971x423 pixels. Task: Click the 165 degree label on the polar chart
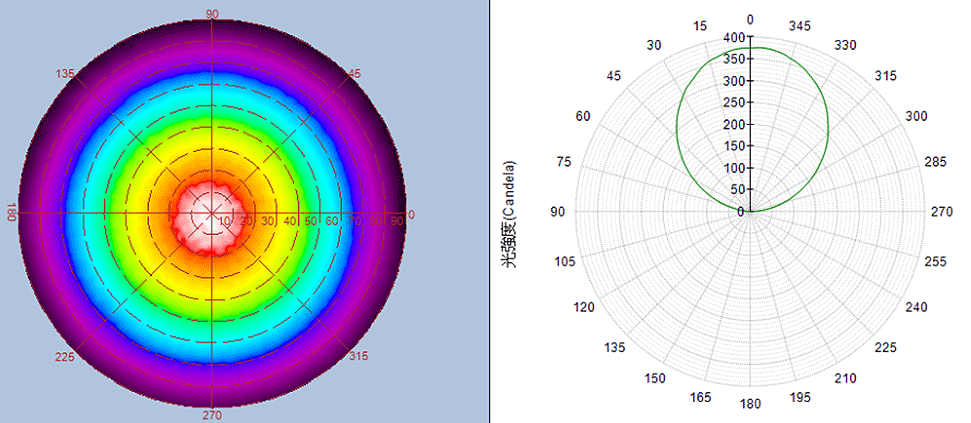701,399
